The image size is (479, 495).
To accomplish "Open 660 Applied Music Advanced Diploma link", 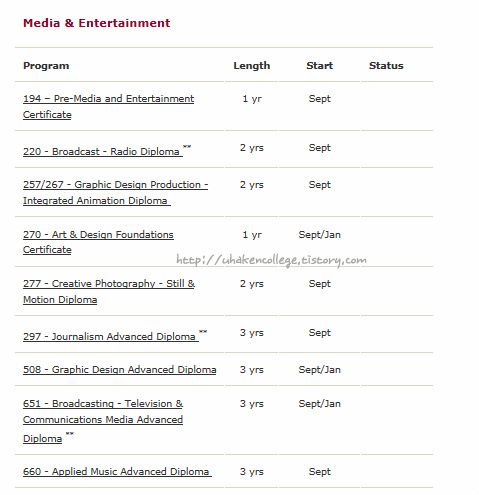I will (117, 472).
